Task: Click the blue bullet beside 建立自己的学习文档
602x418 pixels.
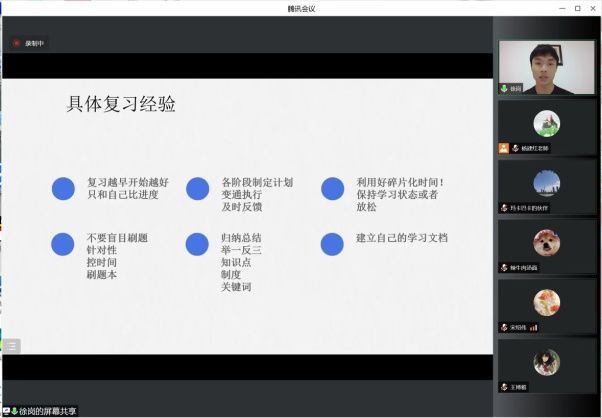Action: pos(332,244)
